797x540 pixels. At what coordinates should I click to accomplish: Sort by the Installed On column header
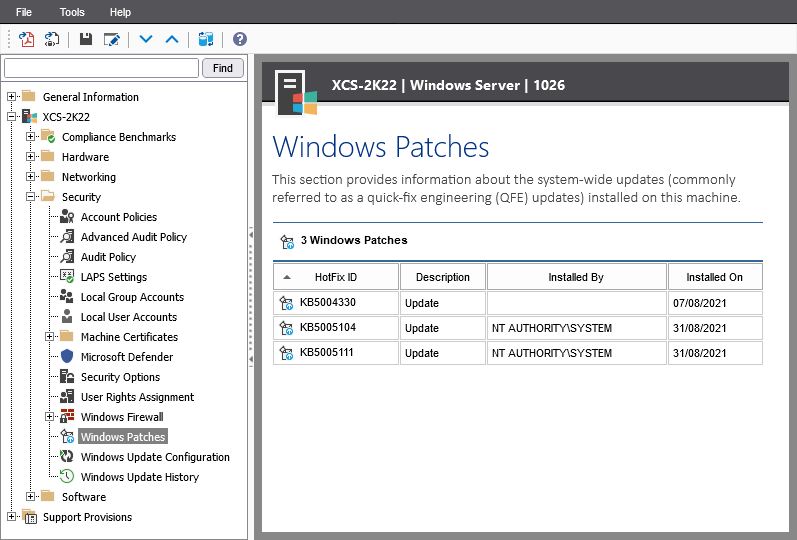[x=715, y=277]
